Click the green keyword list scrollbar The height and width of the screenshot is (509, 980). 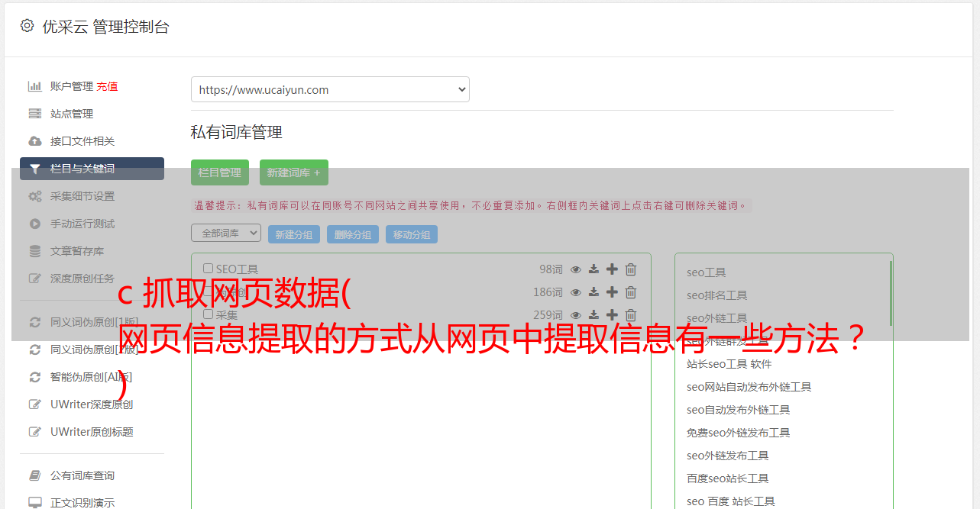click(x=891, y=293)
